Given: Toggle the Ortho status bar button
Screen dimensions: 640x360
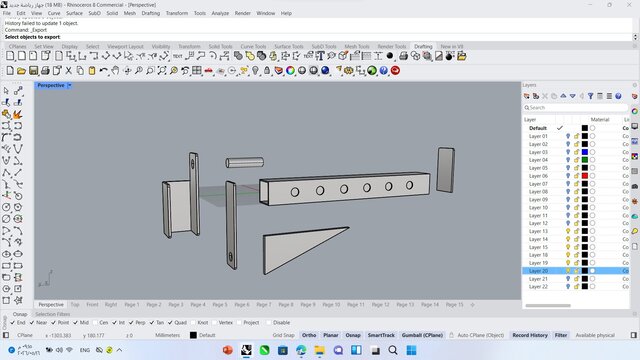Looking at the screenshot, I should click(309, 335).
